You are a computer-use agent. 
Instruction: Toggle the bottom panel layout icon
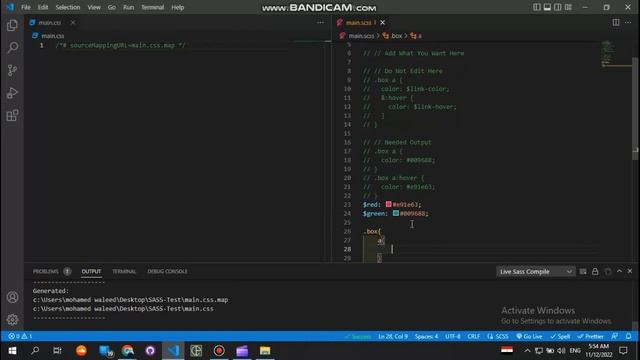(547, 7)
